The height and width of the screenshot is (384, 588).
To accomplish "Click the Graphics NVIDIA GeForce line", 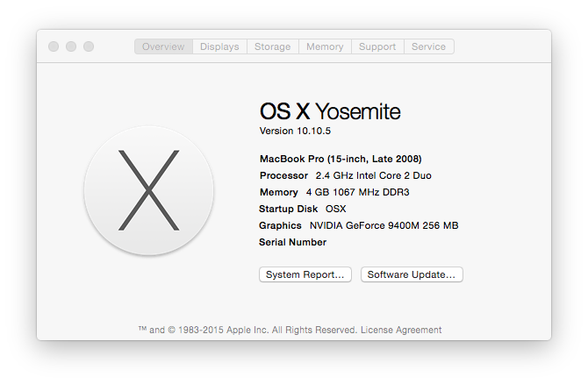I will tap(358, 225).
